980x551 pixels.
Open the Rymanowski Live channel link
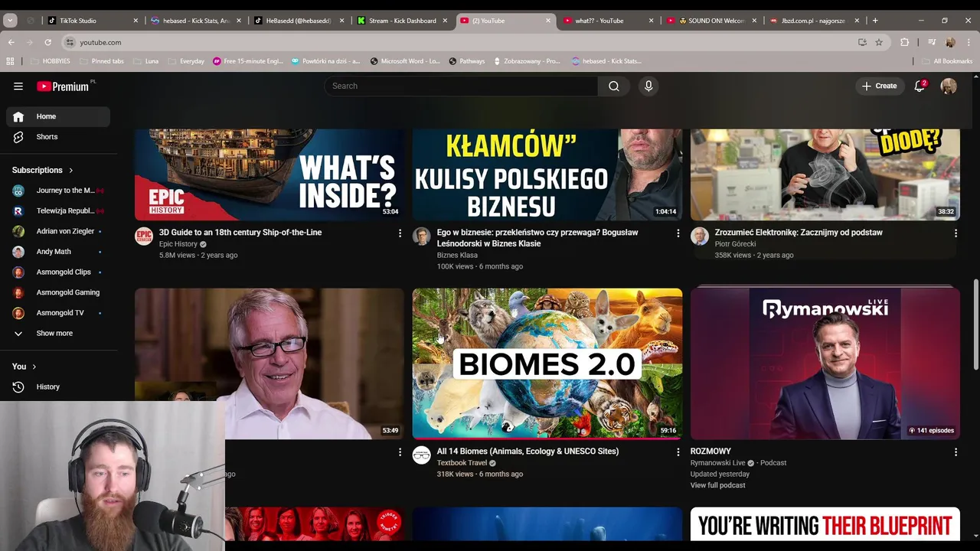pos(717,463)
